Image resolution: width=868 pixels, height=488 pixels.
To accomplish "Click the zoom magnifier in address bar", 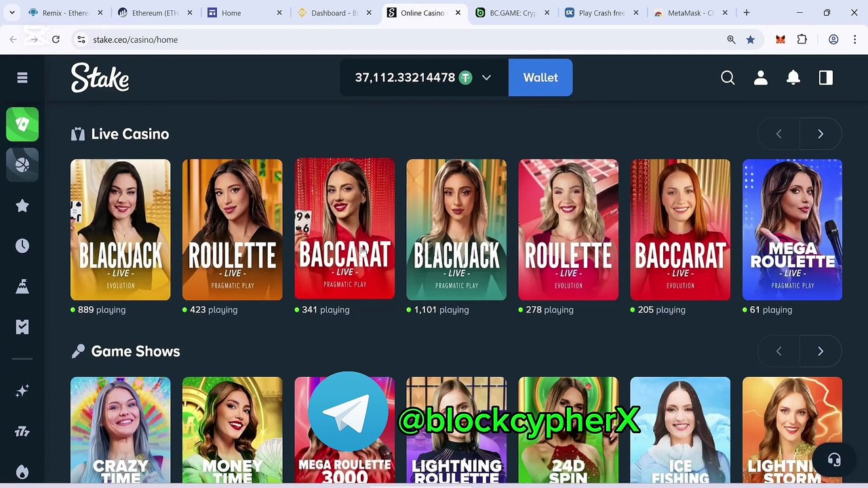I will (731, 39).
